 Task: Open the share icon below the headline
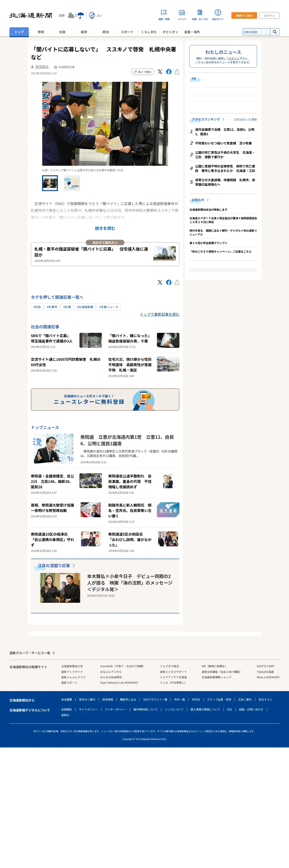(x=177, y=72)
